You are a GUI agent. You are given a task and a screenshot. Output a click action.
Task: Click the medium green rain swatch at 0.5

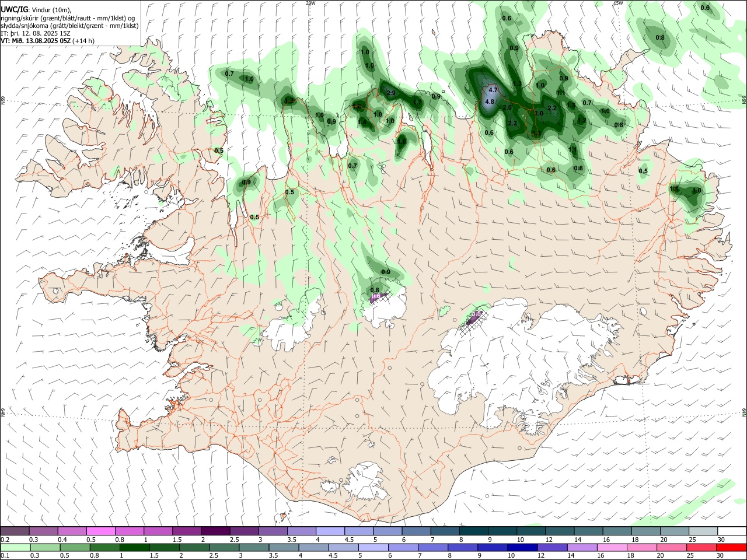point(75,547)
